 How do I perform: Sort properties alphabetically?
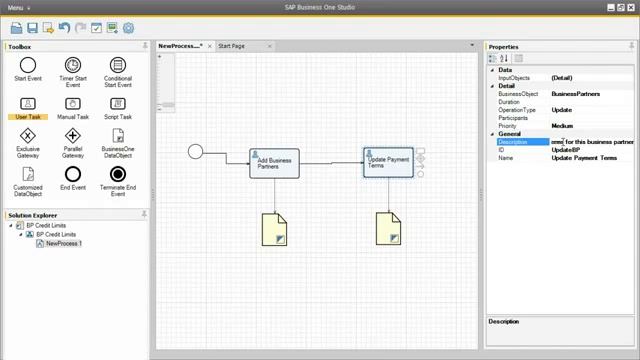504,59
